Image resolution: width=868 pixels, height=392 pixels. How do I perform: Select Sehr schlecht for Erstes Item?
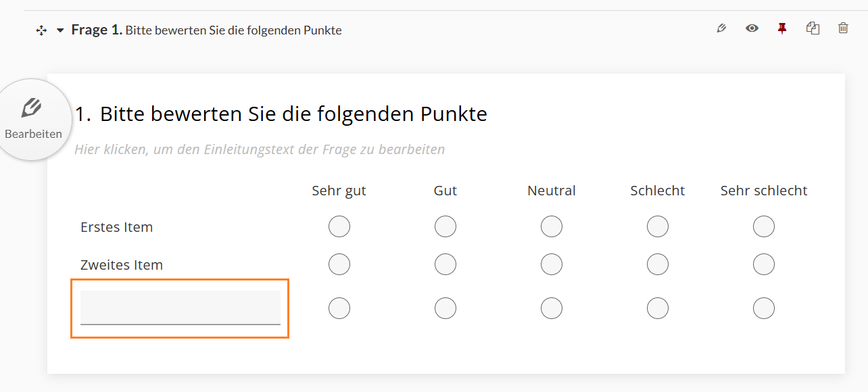pos(764,226)
